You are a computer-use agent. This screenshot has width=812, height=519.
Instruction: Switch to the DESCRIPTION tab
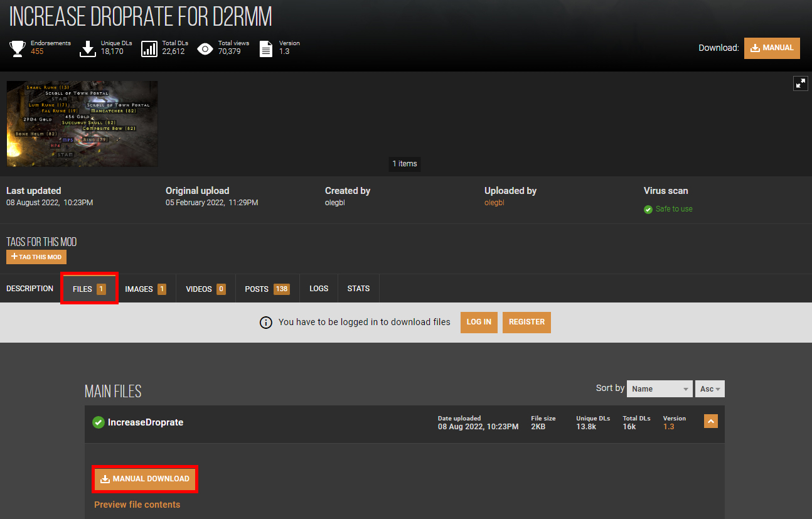29,289
